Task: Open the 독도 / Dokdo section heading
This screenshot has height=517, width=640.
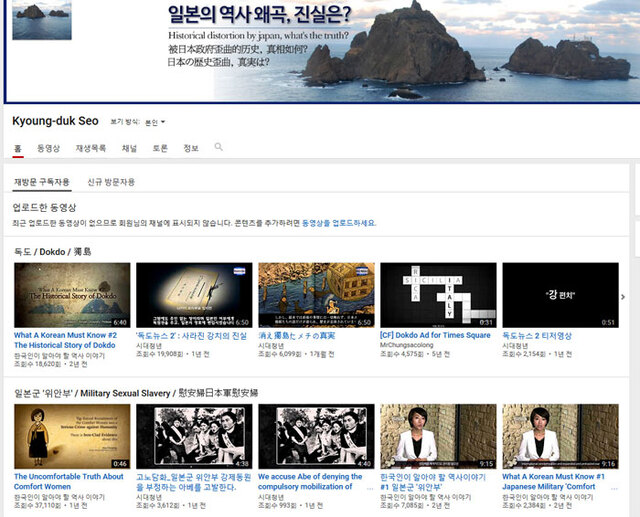Action: click(x=53, y=252)
